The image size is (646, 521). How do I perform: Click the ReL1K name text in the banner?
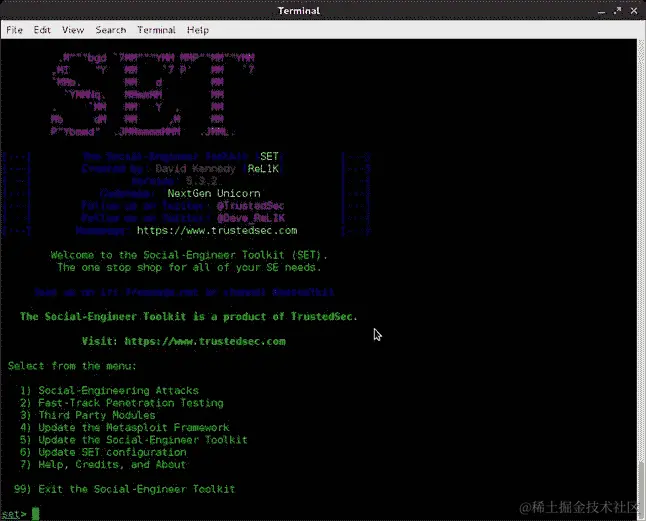coord(263,169)
